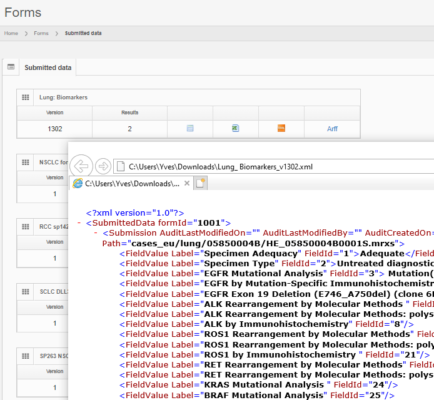Click the address bar showing Lung_Biomarkers_v1302.xml
Image resolution: width=434 pixels, height=400 pixels.
coord(273,167)
